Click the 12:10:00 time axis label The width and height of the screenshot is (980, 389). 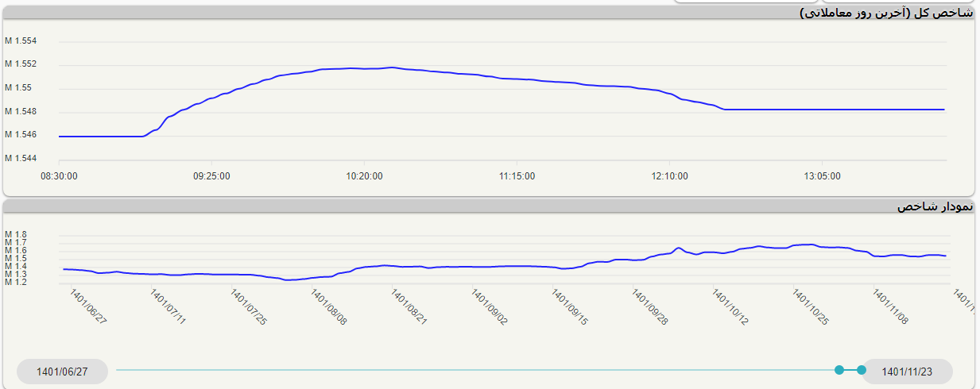point(669,176)
